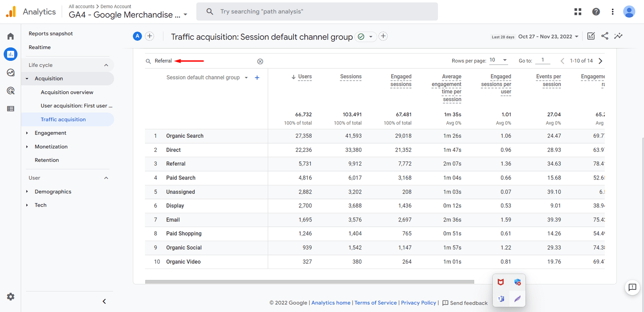Open Acquisition overview
This screenshot has width=644, height=312.
click(x=67, y=92)
